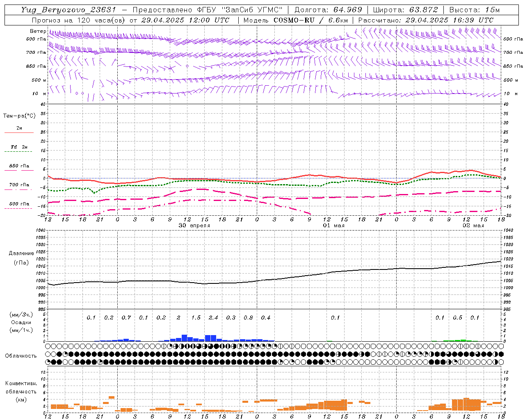
Task: Click the "Конвективн." convective cloud label
Action: (21, 383)
